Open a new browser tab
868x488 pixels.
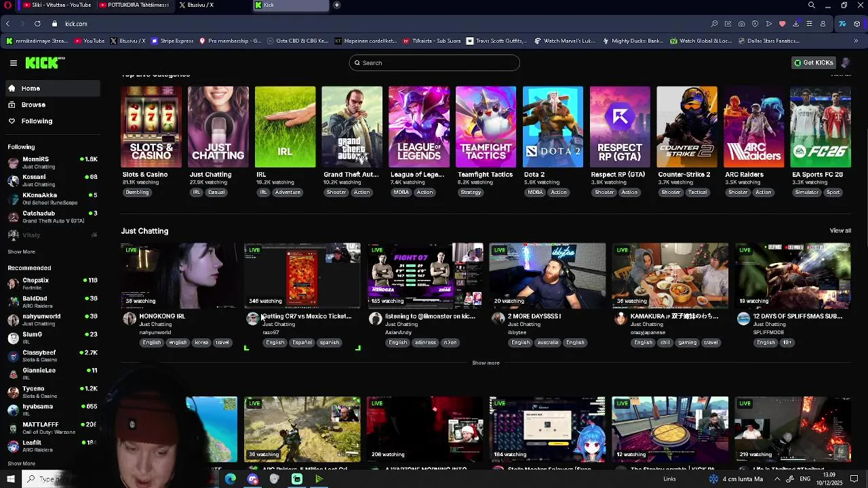[336, 5]
